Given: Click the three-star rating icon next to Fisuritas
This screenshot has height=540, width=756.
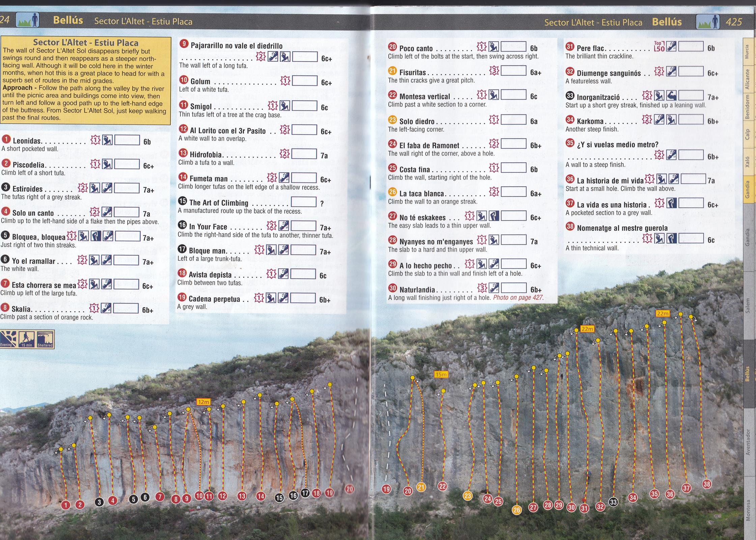Looking at the screenshot, I should click(x=494, y=71).
